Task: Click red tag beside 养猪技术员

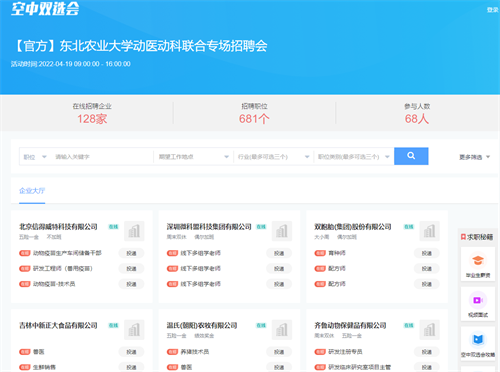Action: pyautogui.click(x=172, y=352)
